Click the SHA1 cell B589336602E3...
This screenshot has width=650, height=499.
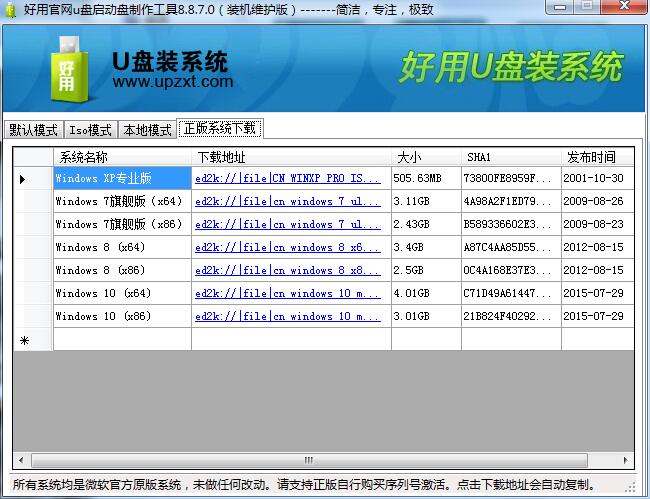tap(511, 224)
